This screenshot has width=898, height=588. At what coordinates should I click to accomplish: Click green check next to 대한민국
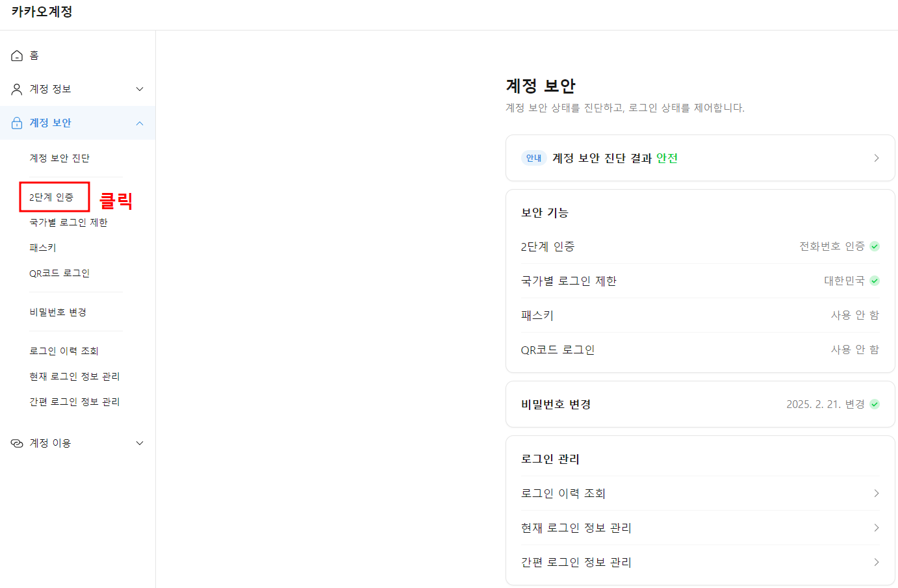pos(875,281)
